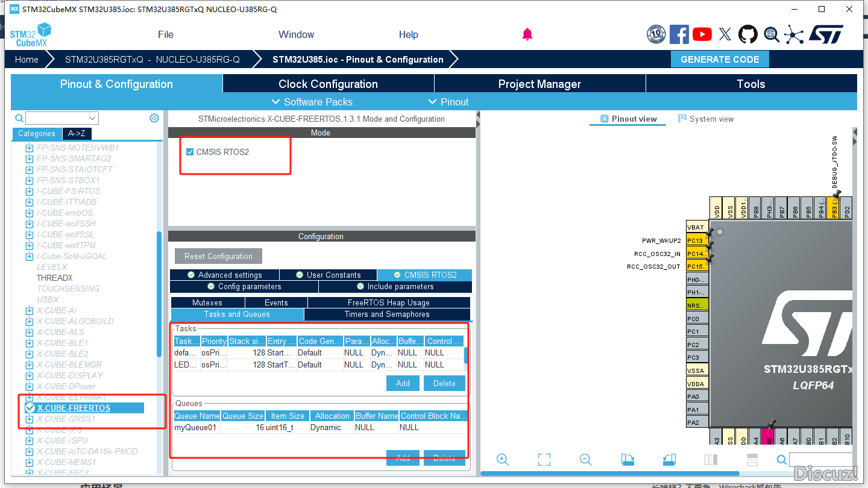Viewport: 868px width, 488px height.
Task: Switch to Clock Configuration tab
Action: 328,84
